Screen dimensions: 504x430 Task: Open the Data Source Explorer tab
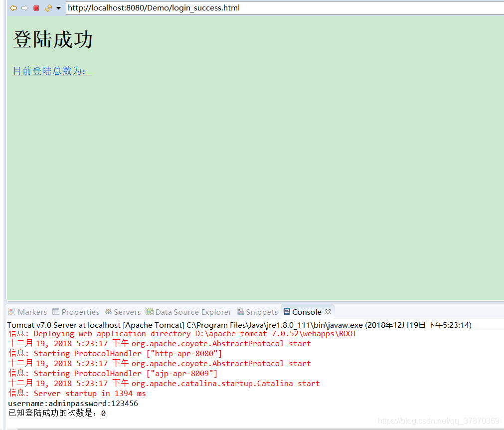point(188,312)
